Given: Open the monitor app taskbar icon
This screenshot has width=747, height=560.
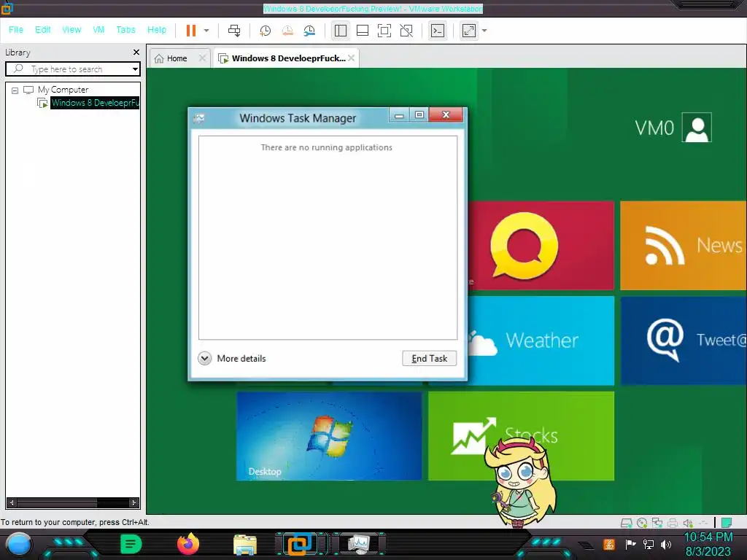Looking at the screenshot, I should [x=359, y=544].
